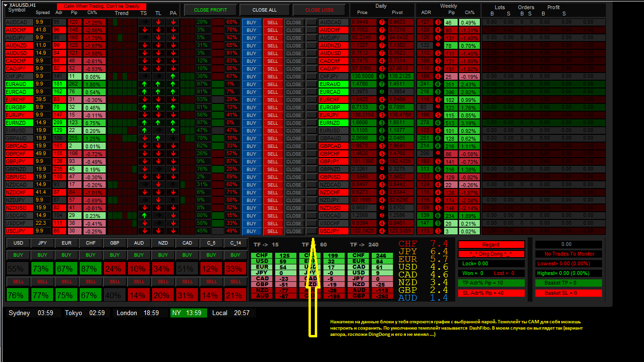Click the Weekly circle 3 in AUDCAD row
The width and height of the screenshot is (644, 362).
[438, 22]
